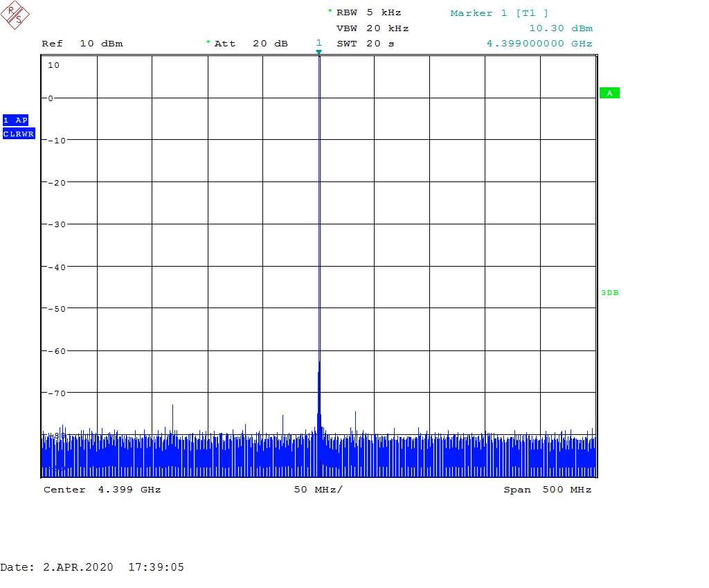Click the marker 1 triangle on trace
This screenshot has width=709, height=588.
(x=318, y=52)
